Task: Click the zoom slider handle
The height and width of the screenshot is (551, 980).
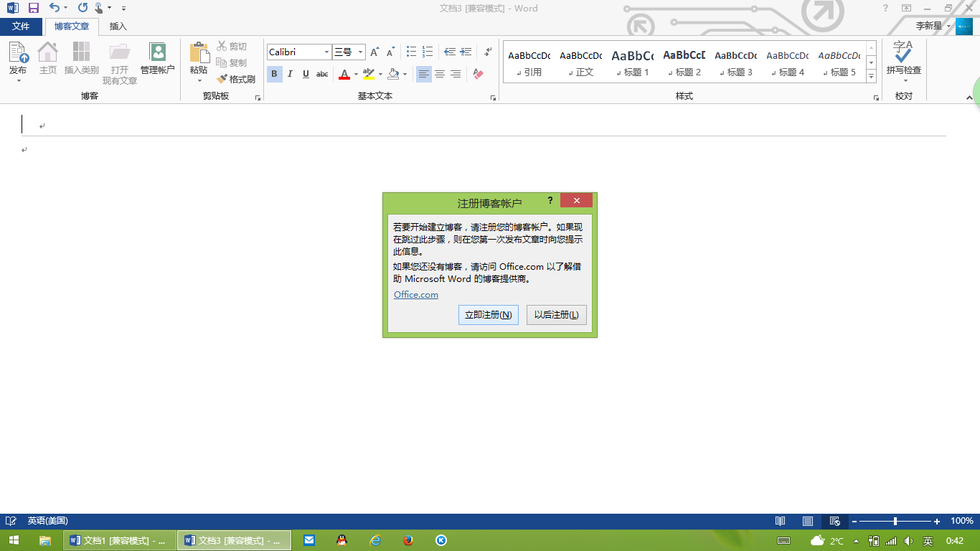Action: point(895,521)
